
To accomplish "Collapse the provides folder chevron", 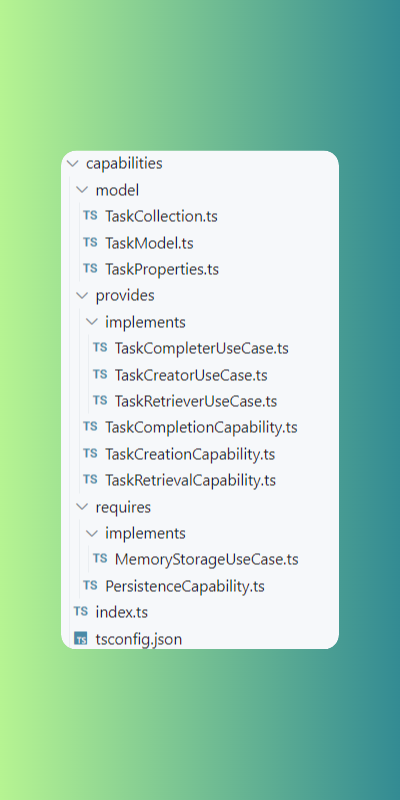I will [x=82, y=295].
